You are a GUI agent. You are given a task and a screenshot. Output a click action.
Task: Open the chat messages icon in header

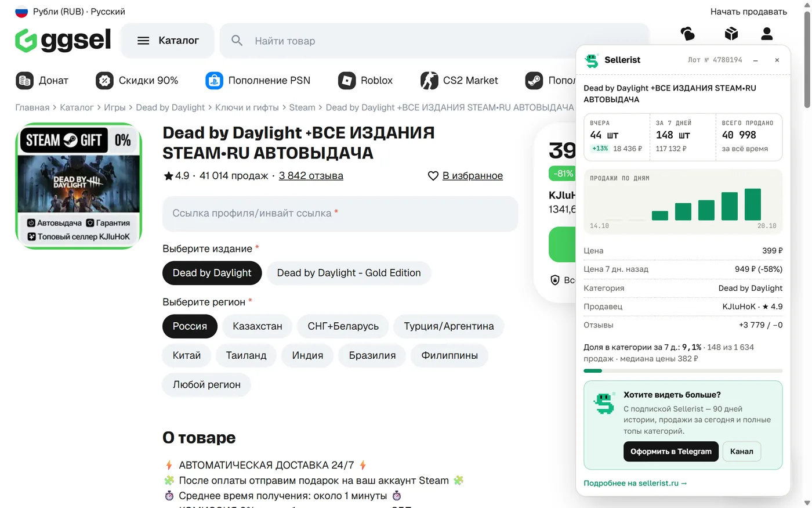687,34
